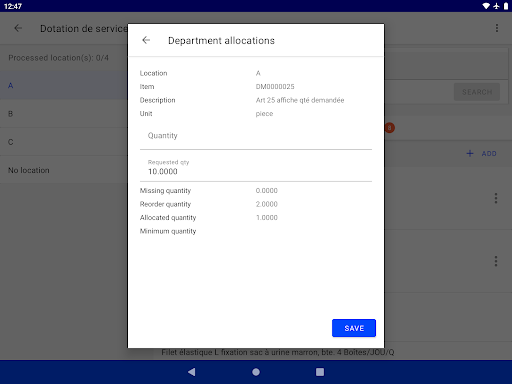The width and height of the screenshot is (512, 384).
Task: Click the unit value piece
Action: [x=264, y=114]
